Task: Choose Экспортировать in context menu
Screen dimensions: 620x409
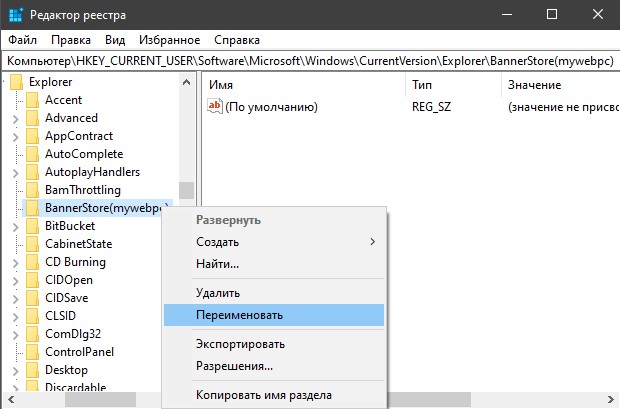Action: pos(274,344)
